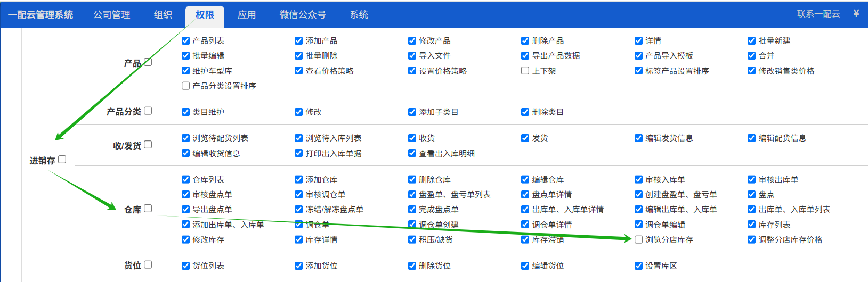The height and width of the screenshot is (282, 868).
Task: Check the 上下架 permission
Action: (x=525, y=71)
